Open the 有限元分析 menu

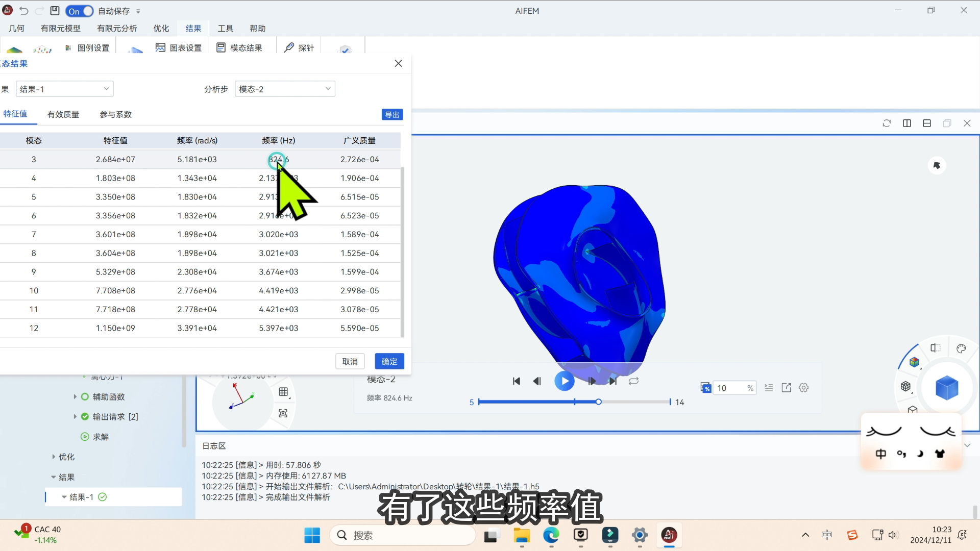tap(117, 29)
